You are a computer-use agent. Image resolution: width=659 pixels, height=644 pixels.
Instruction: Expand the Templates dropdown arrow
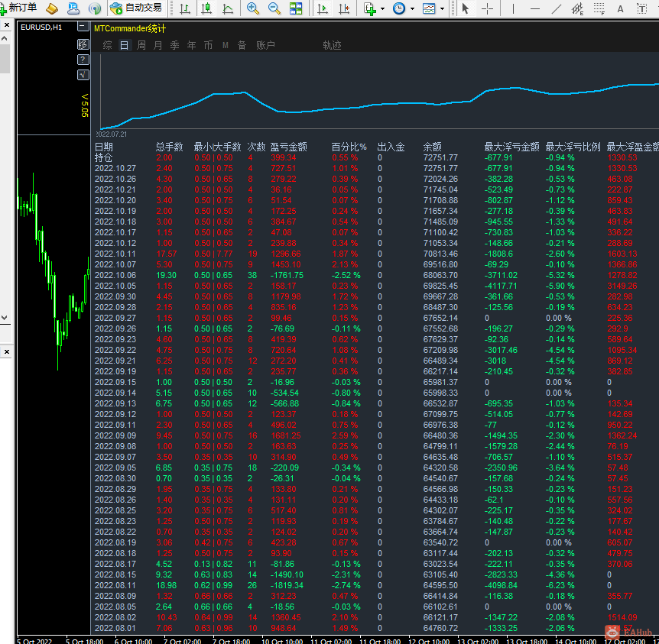click(442, 9)
